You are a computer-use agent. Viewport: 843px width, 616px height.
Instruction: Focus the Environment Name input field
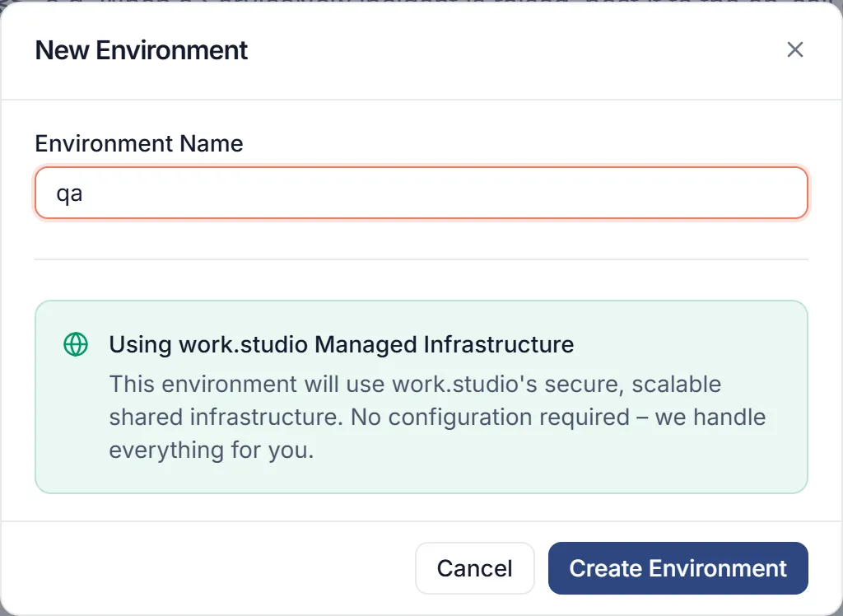[x=421, y=193]
